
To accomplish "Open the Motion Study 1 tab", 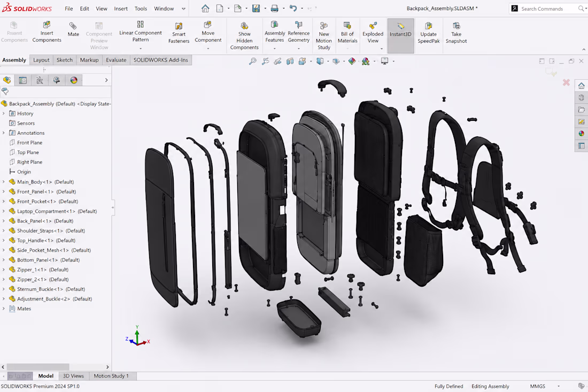I will pos(111,376).
